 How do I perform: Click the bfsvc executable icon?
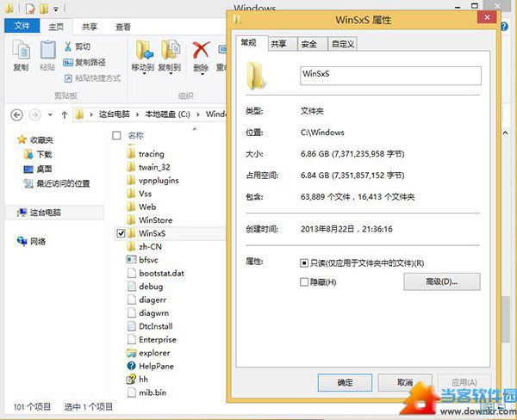pos(131,260)
